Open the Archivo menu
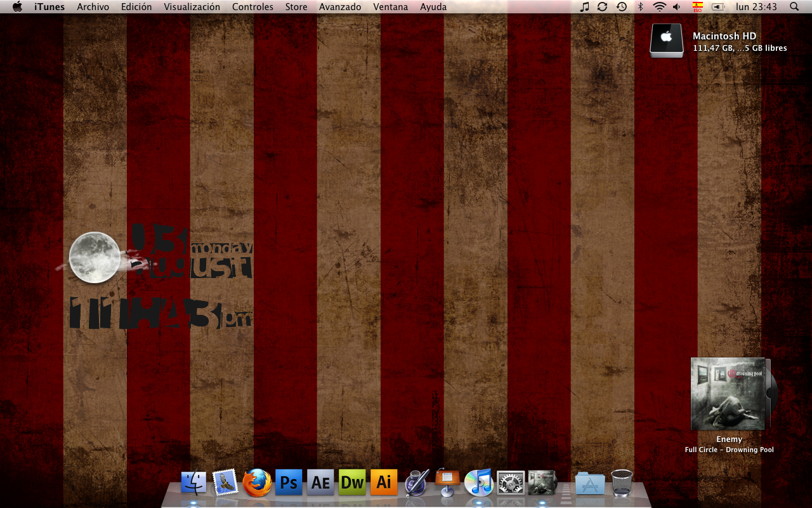Image resolution: width=812 pixels, height=508 pixels. click(93, 7)
